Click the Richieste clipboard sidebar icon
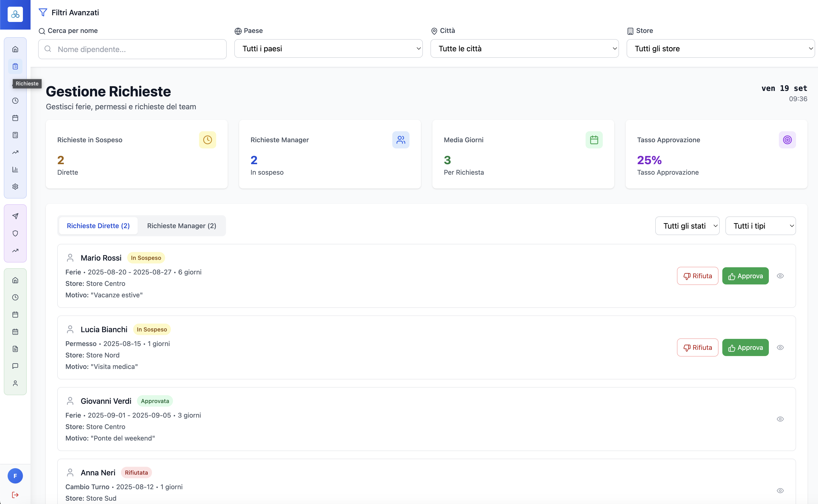818x504 pixels. [x=15, y=66]
